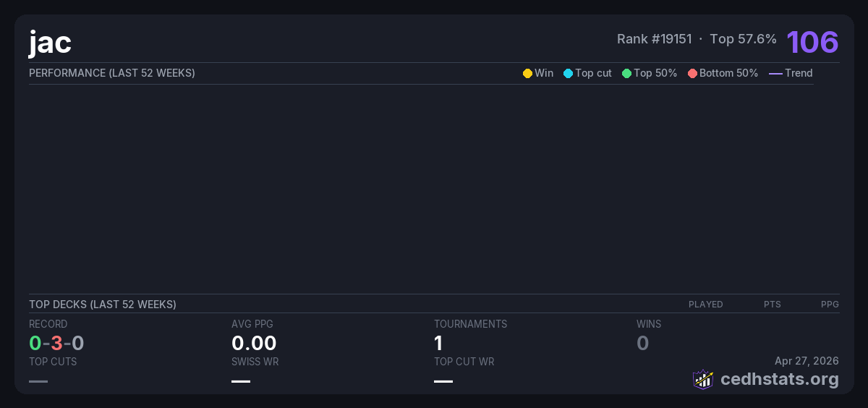Toggle the Win series label in legend
Screen dimensions: 868x408
[x=544, y=73]
